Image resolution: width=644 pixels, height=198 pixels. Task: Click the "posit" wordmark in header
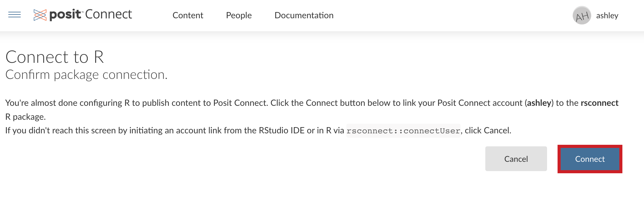tap(65, 15)
